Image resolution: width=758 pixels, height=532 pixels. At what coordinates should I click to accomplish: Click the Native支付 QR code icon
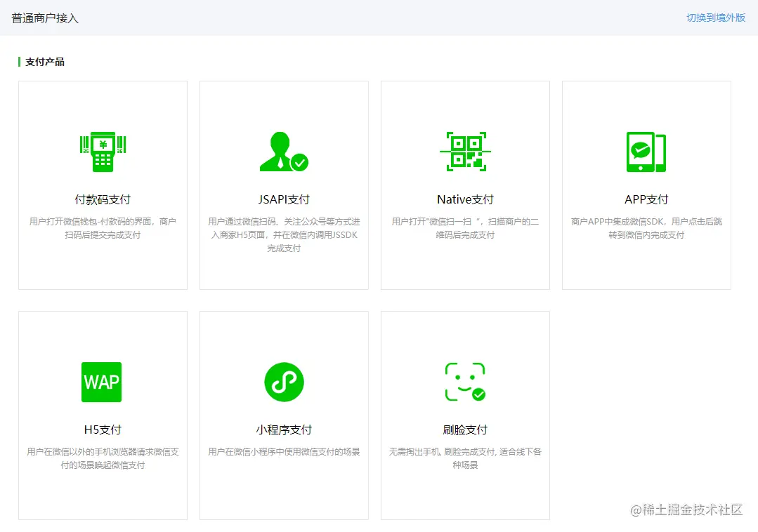point(465,152)
